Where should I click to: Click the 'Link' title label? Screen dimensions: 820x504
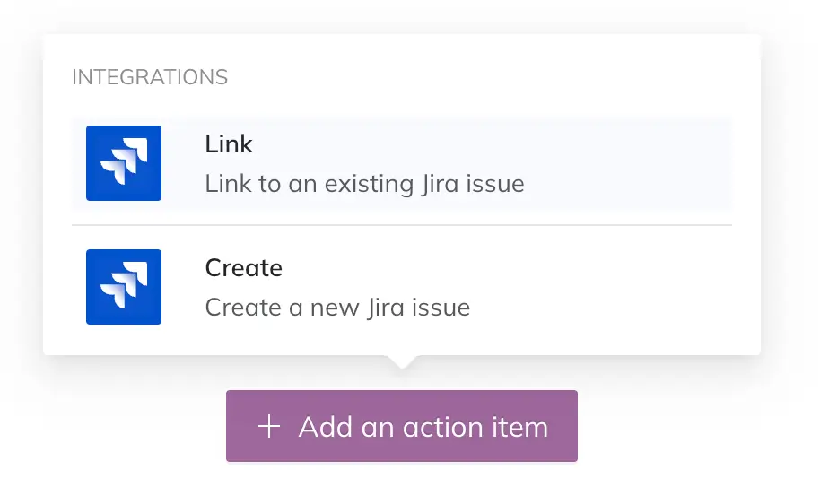click(229, 144)
